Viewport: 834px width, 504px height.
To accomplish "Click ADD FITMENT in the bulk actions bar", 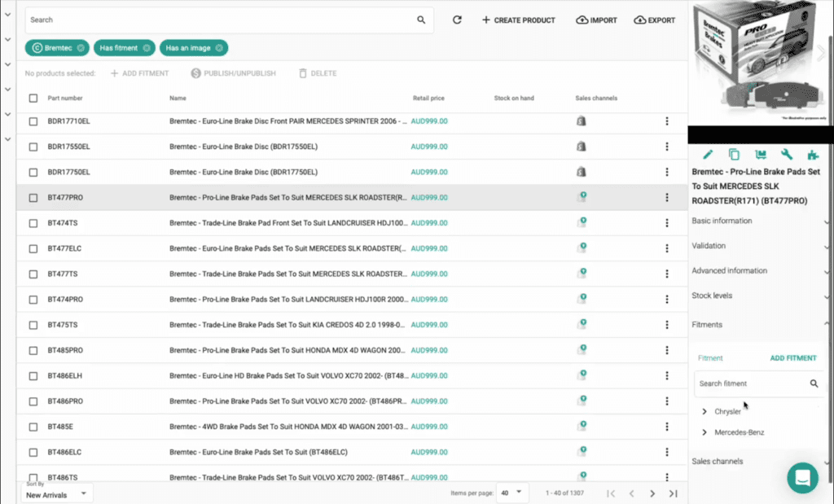I will coord(139,73).
